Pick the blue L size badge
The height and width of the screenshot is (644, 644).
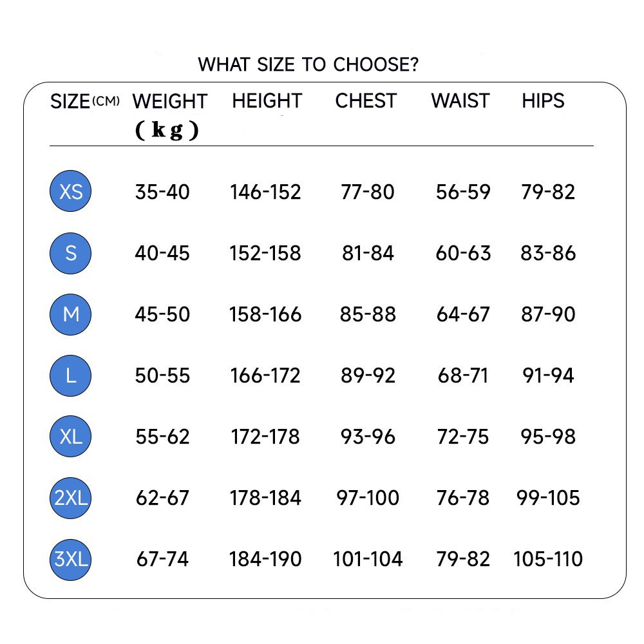tap(71, 375)
